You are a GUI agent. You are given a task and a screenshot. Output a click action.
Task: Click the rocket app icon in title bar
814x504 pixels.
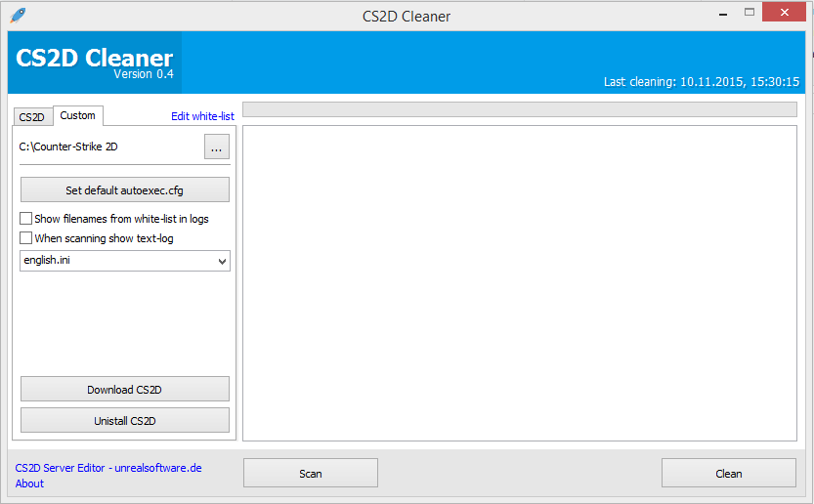click(x=18, y=16)
